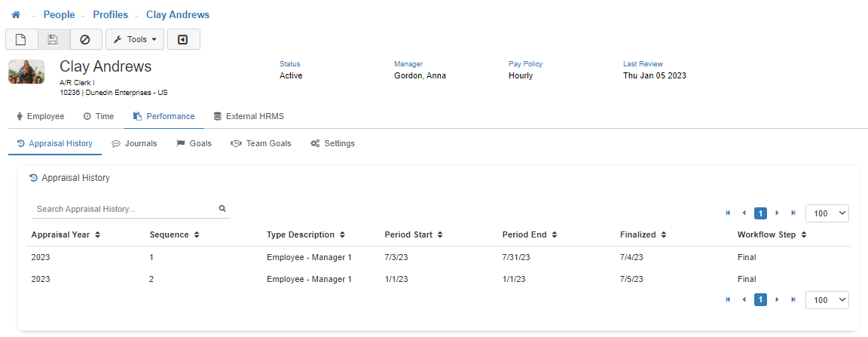This screenshot has width=868, height=337.
Task: Click the Cancel circle-slash icon
Action: click(x=85, y=39)
